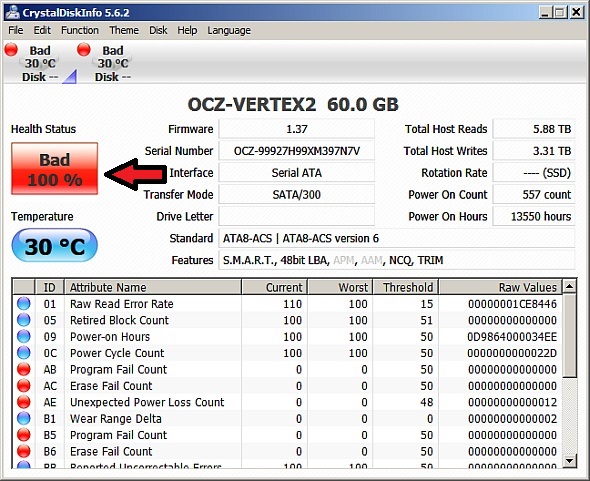Click the CrystalDiskInfo title bar app icon
The height and width of the screenshot is (481, 590).
coord(13,12)
